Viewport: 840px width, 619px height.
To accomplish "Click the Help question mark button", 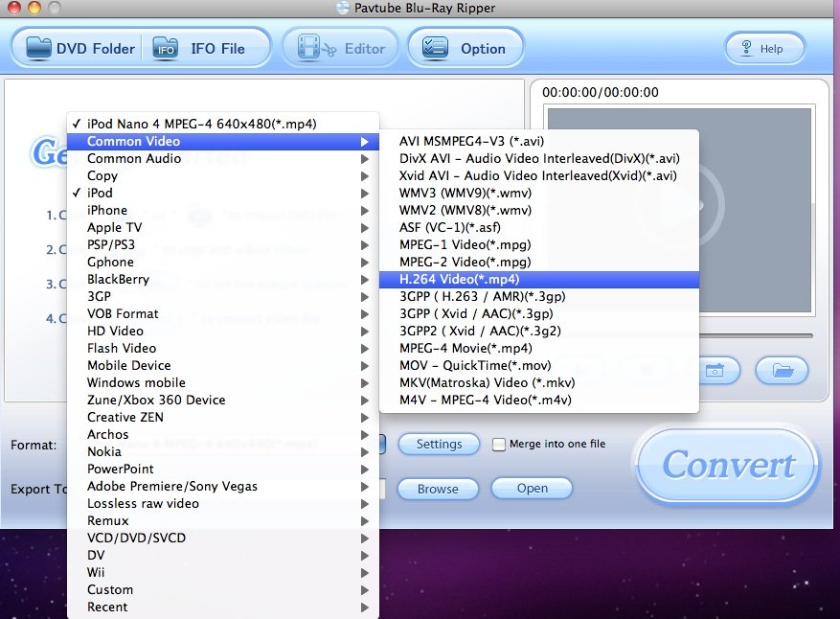I will click(x=764, y=49).
